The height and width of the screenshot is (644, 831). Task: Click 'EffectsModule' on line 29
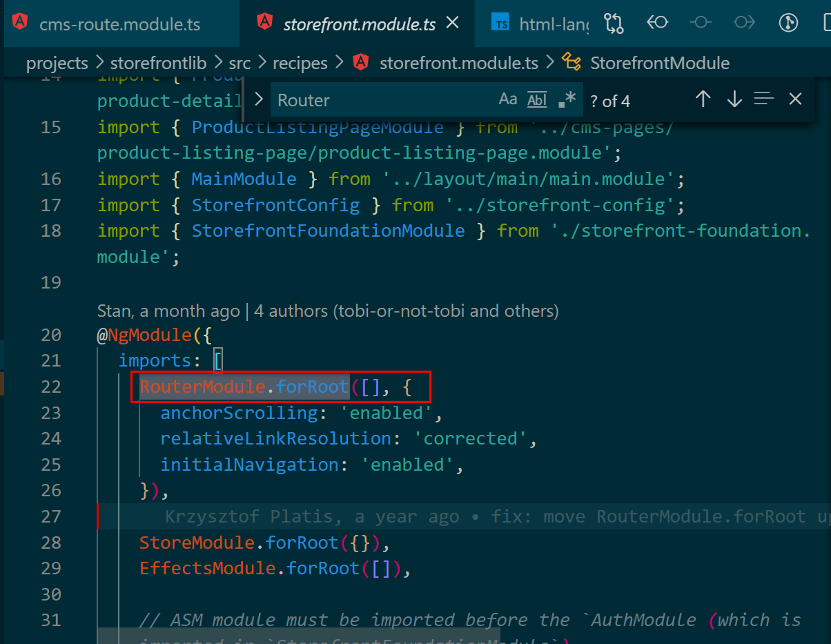pos(208,568)
